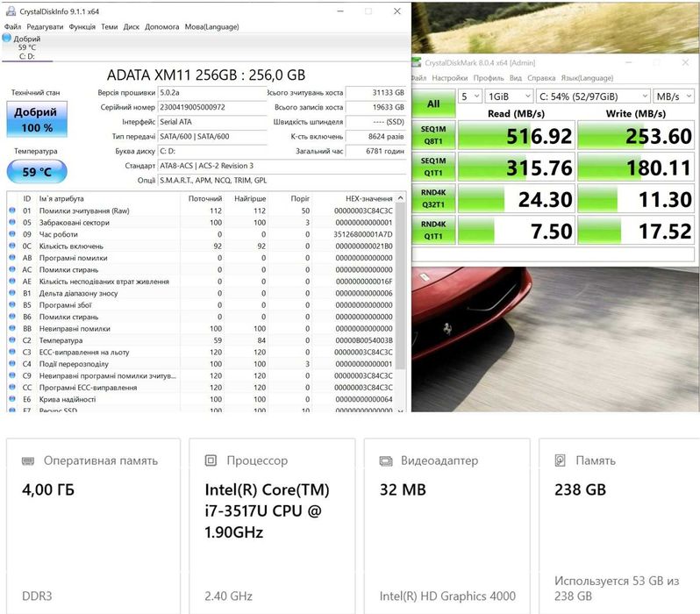Screen dimensions: 700x614
Task: Click status icon of row E6 Крива надійності
Action: pos(12,399)
